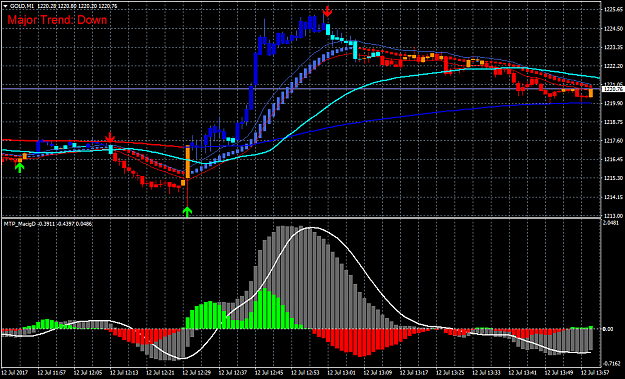Click the '12 Jul 2017' date label
The width and height of the screenshot is (625, 379).
coord(15,373)
